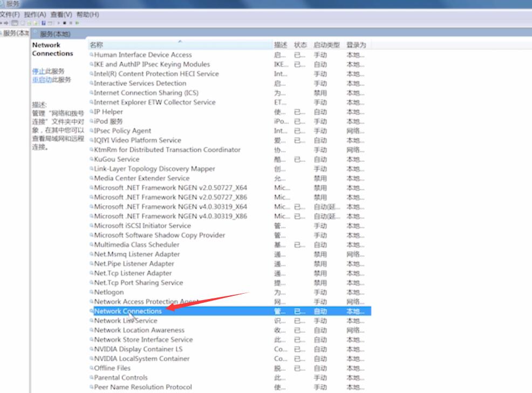532x393 pixels.
Task: Select Net.Msmq Listener Adapter service
Action: coord(137,254)
